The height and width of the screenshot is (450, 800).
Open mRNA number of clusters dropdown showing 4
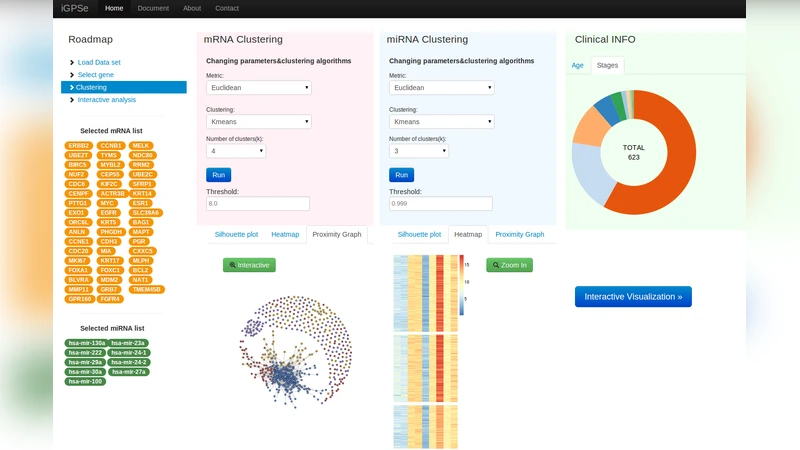236,151
